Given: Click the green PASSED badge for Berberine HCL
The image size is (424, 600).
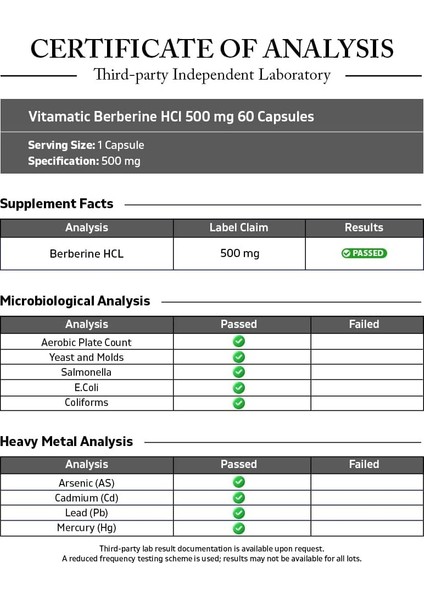Looking at the screenshot, I should (364, 253).
